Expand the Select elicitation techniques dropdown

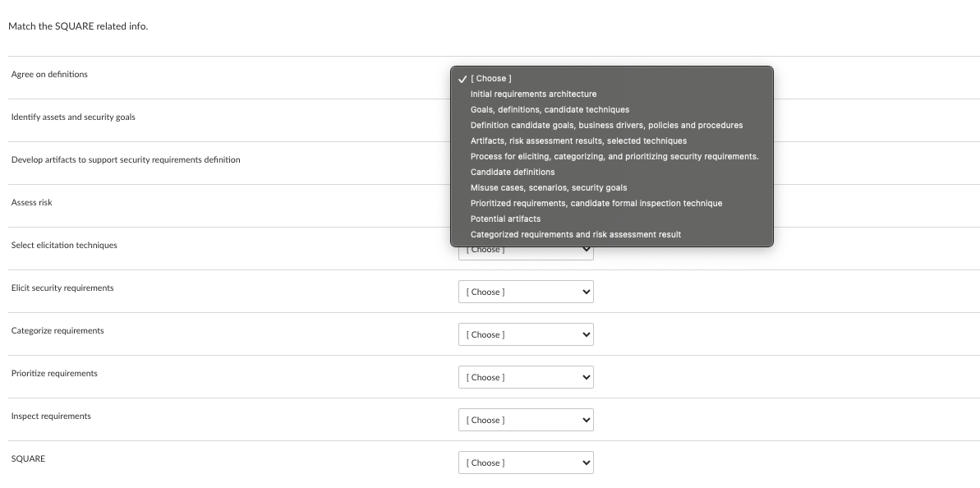point(526,249)
